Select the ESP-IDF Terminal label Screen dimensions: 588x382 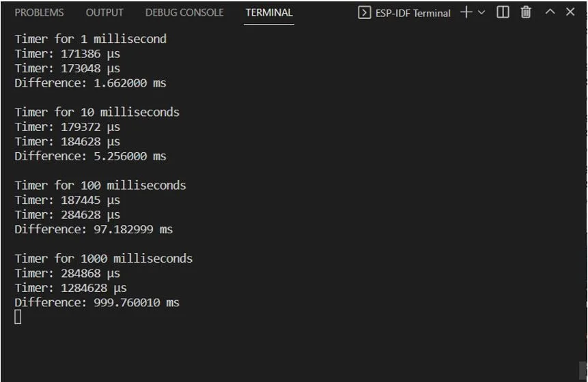[x=412, y=13]
